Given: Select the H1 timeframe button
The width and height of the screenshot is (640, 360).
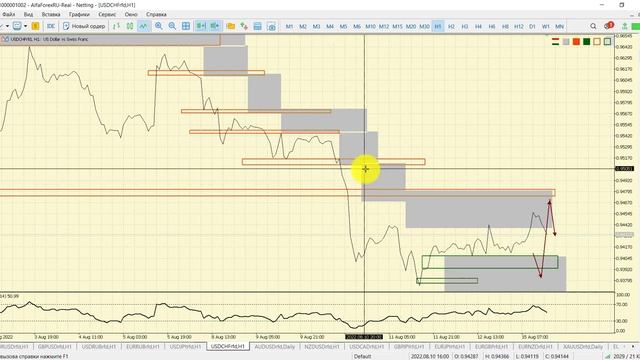Looking at the screenshot, I should click(438, 26).
